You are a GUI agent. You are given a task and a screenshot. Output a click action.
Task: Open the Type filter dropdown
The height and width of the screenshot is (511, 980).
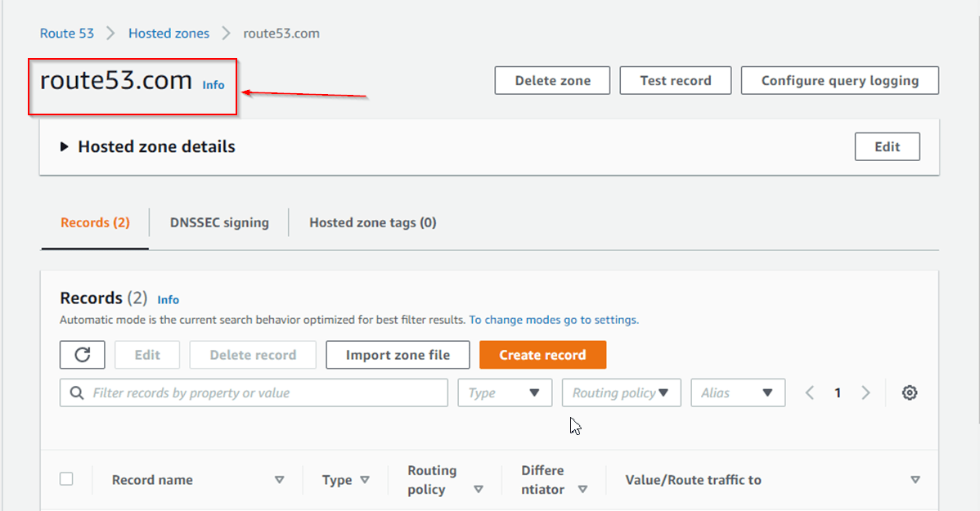pyautogui.click(x=505, y=393)
